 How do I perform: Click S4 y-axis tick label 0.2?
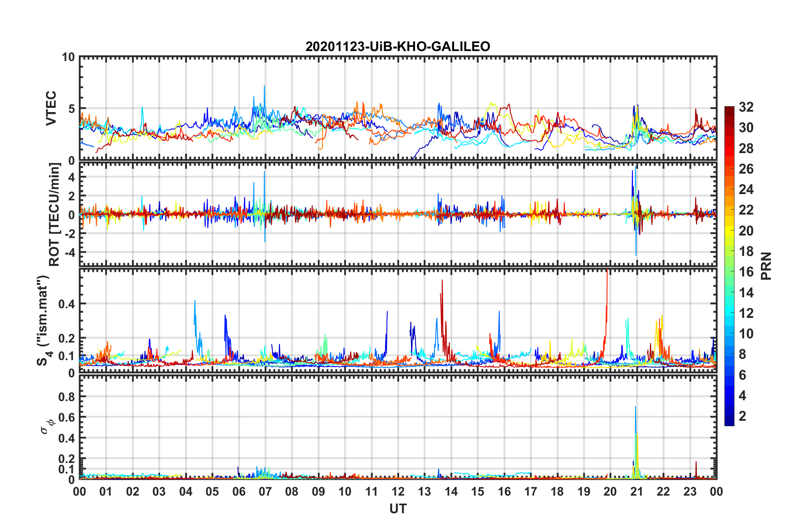point(67,338)
